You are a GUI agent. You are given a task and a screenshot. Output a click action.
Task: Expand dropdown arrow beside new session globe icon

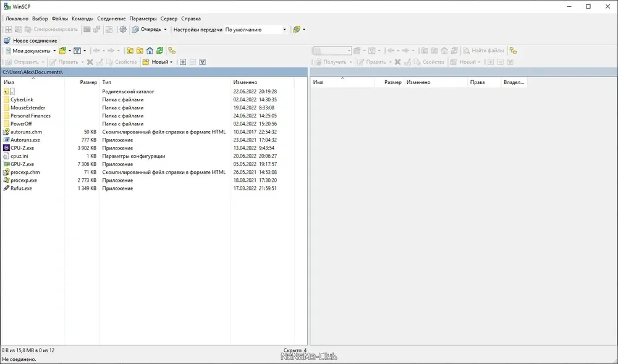pyautogui.click(x=304, y=30)
